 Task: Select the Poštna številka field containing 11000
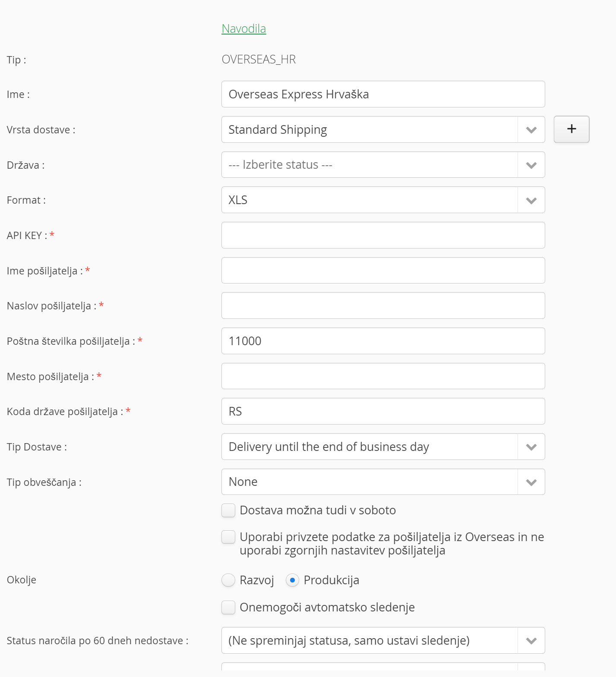(383, 341)
